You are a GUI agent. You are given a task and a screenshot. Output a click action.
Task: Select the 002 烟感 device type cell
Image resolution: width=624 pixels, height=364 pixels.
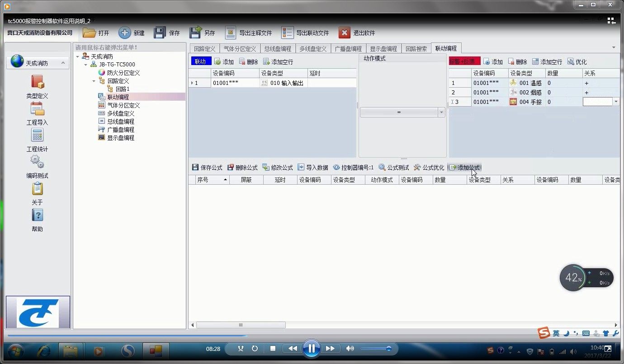(526, 92)
